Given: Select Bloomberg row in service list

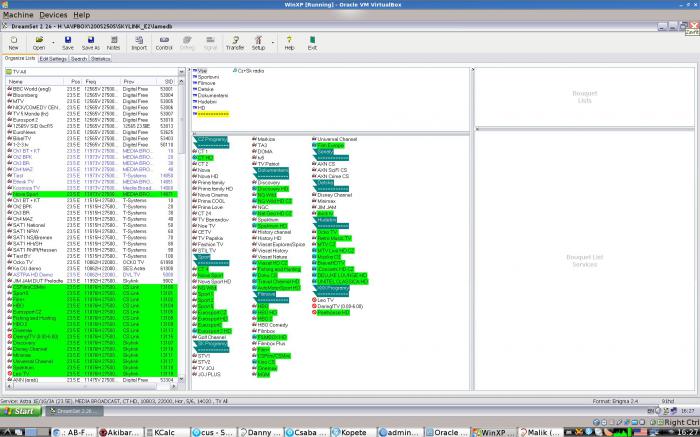Looking at the screenshot, I should [x=92, y=96].
